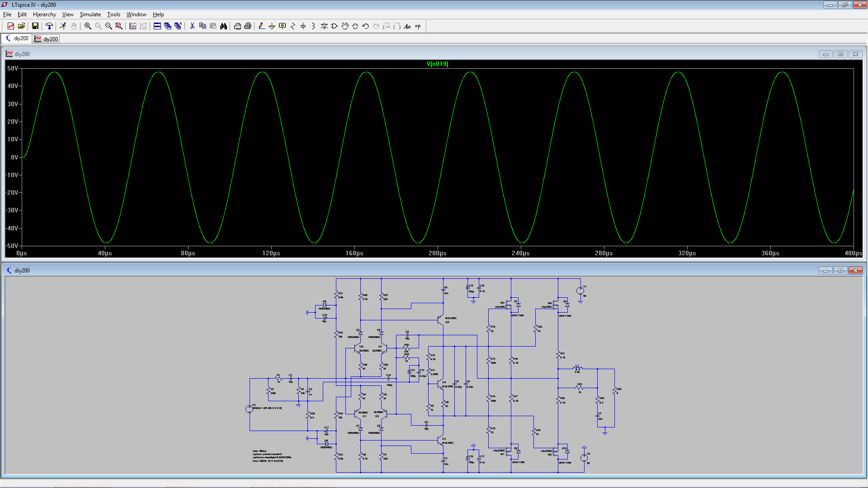Click the Mirror component icon

pos(397,26)
